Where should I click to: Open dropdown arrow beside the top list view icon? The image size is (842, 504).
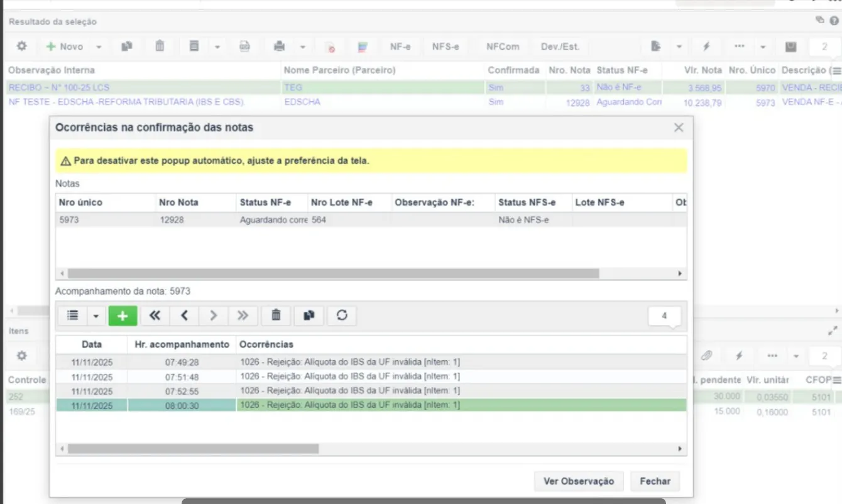click(217, 47)
